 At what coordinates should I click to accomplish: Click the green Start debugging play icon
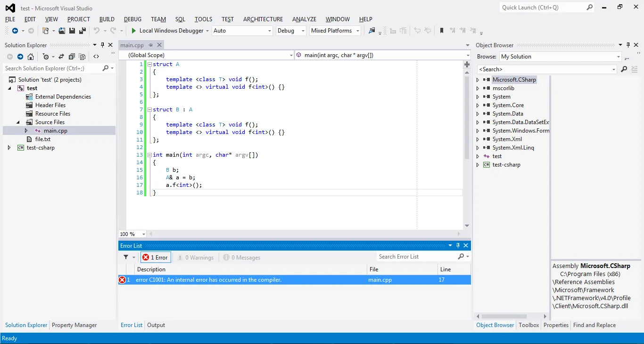coord(134,31)
